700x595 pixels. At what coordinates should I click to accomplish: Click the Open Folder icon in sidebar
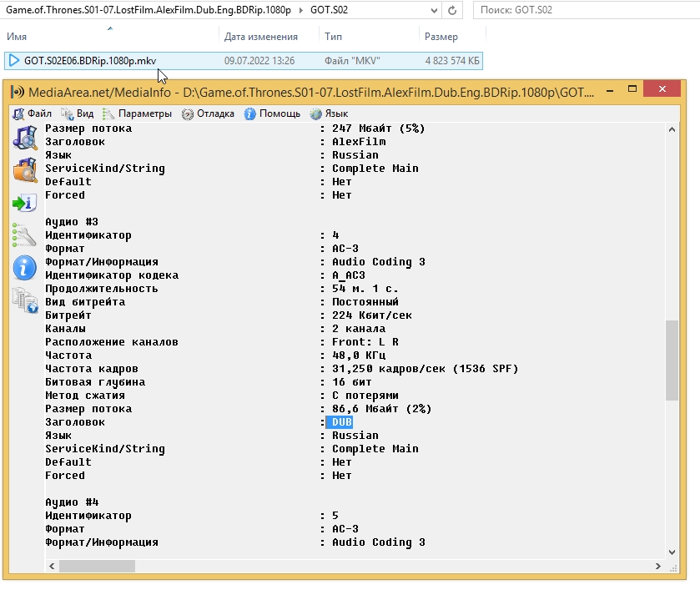pos(24,170)
